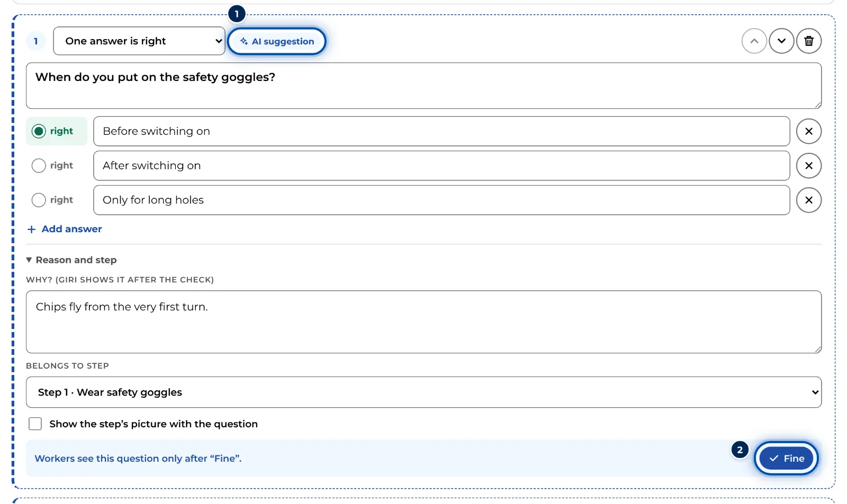Mark "Before switching on" as the right answer
Screen dimensions: 847x504
(39, 131)
